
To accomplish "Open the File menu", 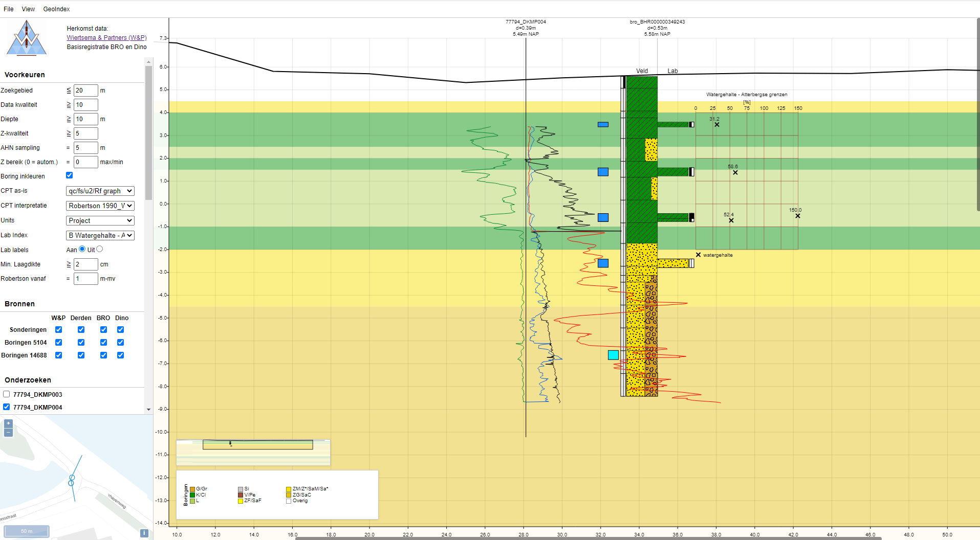I will click(x=9, y=9).
